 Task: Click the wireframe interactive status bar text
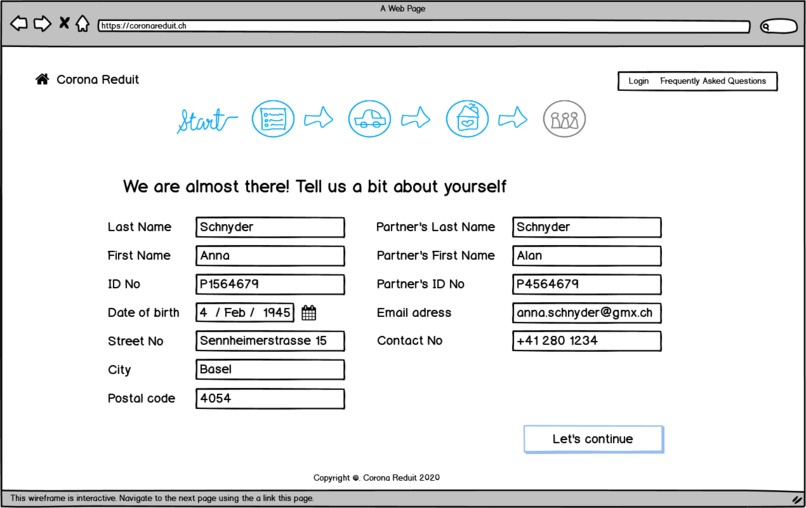(162, 498)
